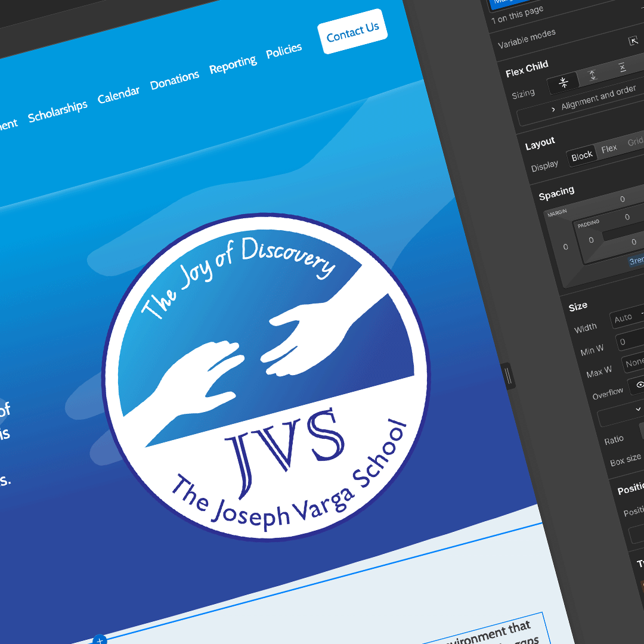This screenshot has height=644, width=644.
Task: Click the padding top value 0
Action: pos(627,217)
